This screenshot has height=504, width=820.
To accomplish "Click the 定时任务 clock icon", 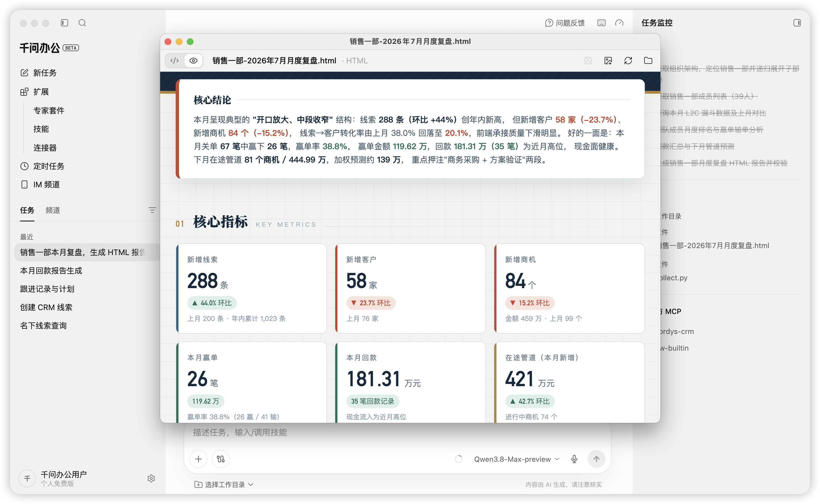I will [24, 166].
